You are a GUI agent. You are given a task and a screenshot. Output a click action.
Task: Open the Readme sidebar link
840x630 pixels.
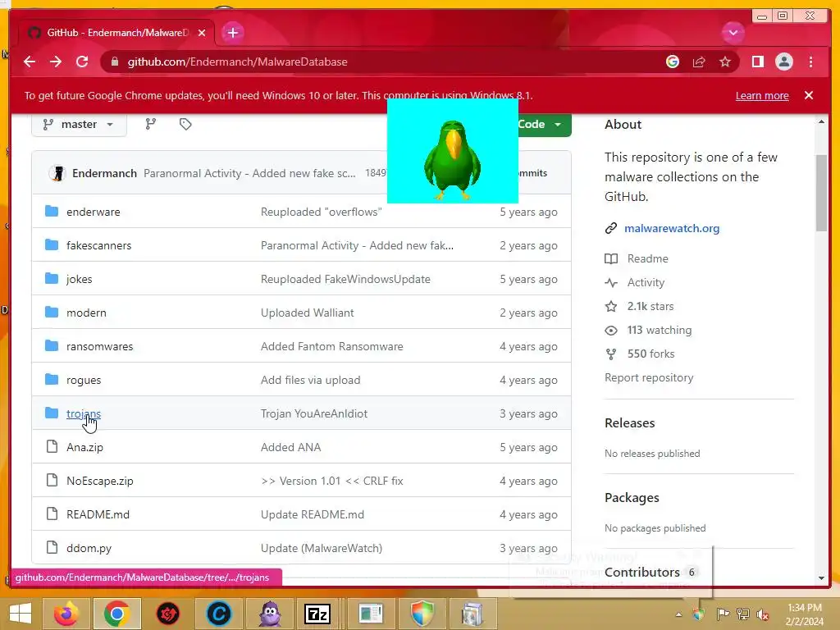click(x=648, y=258)
